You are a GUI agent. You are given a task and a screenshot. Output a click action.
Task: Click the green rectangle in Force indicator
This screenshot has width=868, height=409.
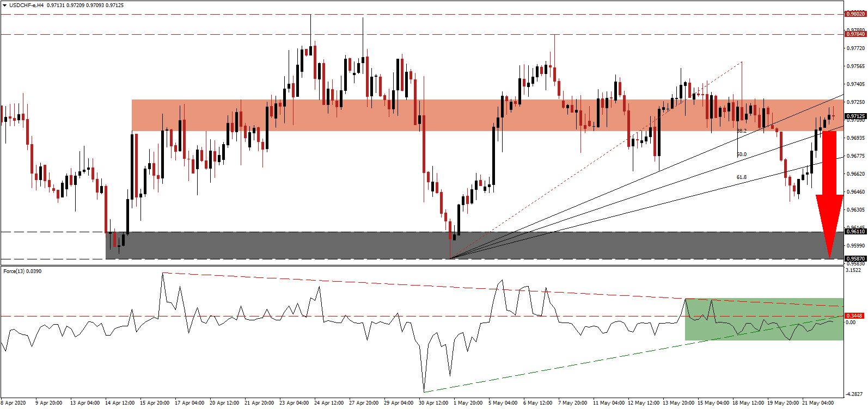click(763, 319)
